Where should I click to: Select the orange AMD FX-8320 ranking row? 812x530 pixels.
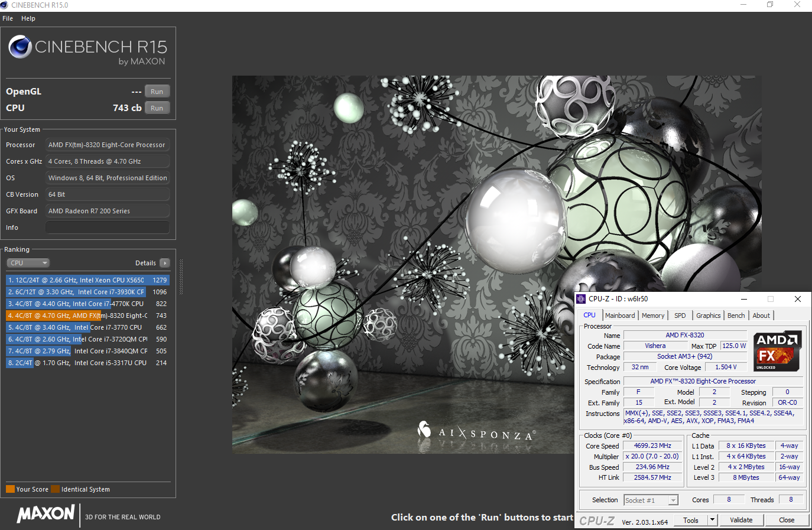pos(87,316)
